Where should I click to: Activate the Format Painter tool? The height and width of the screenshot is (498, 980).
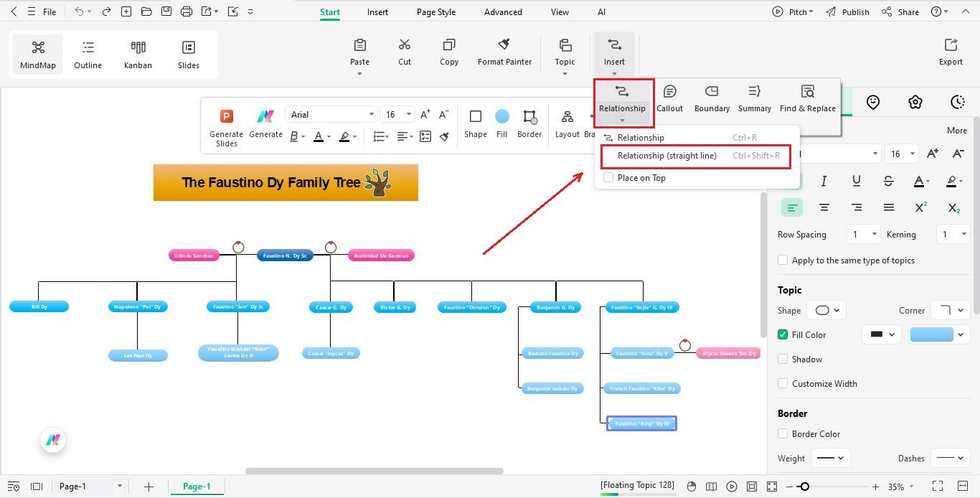[x=504, y=52]
